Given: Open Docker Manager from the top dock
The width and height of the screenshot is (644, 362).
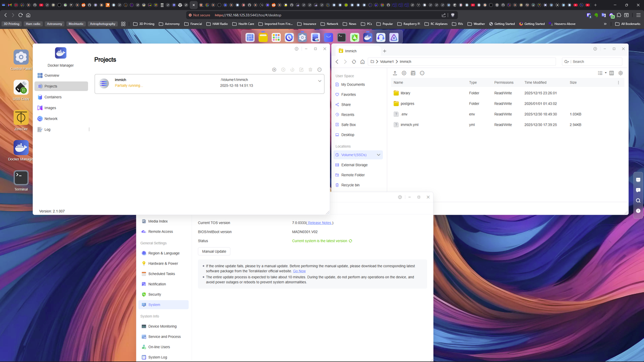Looking at the screenshot, I should pyautogui.click(x=368, y=37).
